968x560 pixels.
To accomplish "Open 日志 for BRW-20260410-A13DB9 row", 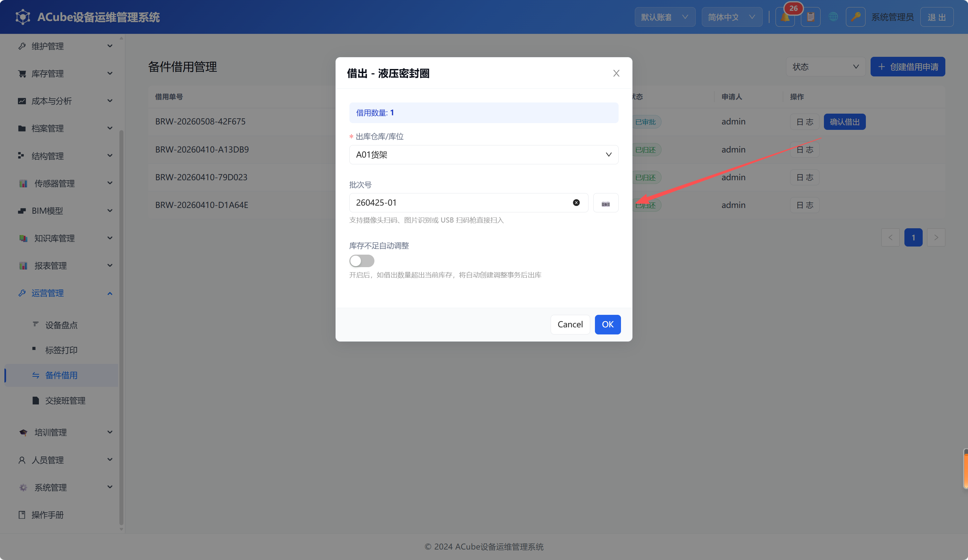I will pos(804,150).
